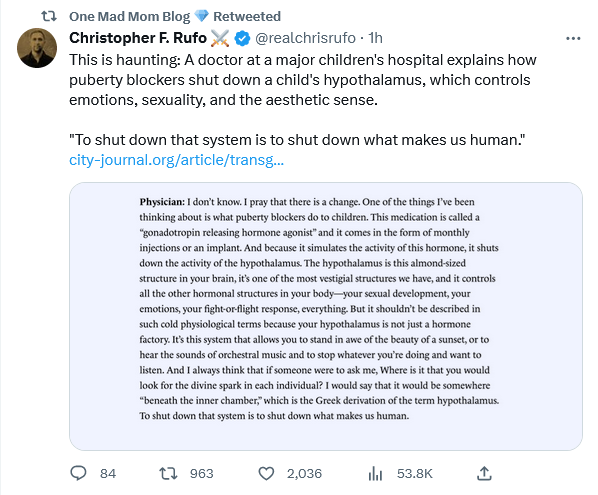Click the blue verified checkmark badge
Image resolution: width=598 pixels, height=495 pixels.
242,38
